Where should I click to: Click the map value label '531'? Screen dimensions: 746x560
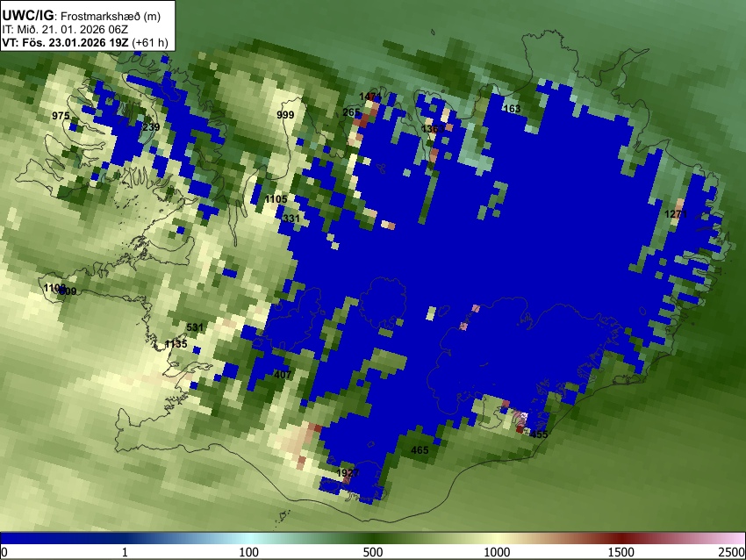pyautogui.click(x=195, y=327)
